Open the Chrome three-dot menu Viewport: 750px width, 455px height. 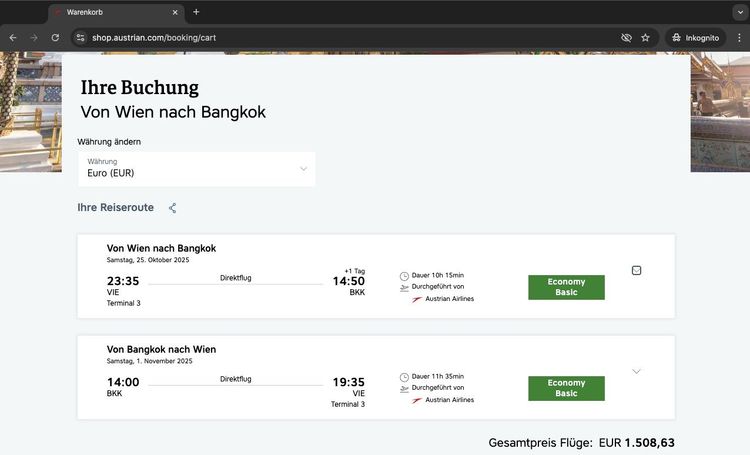[x=739, y=37]
